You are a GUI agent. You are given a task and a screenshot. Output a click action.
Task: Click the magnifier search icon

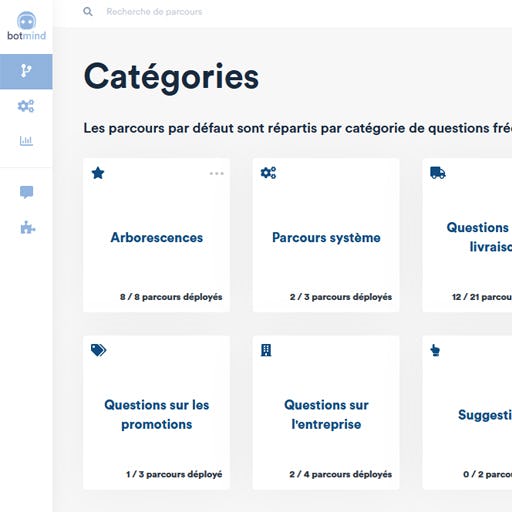click(x=88, y=12)
